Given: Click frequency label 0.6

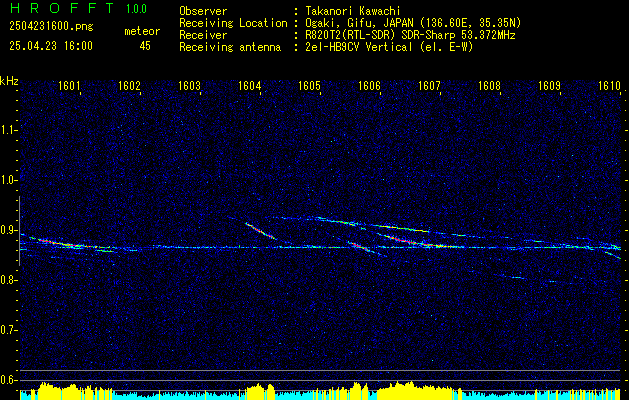Looking at the screenshot, I should (8, 380).
